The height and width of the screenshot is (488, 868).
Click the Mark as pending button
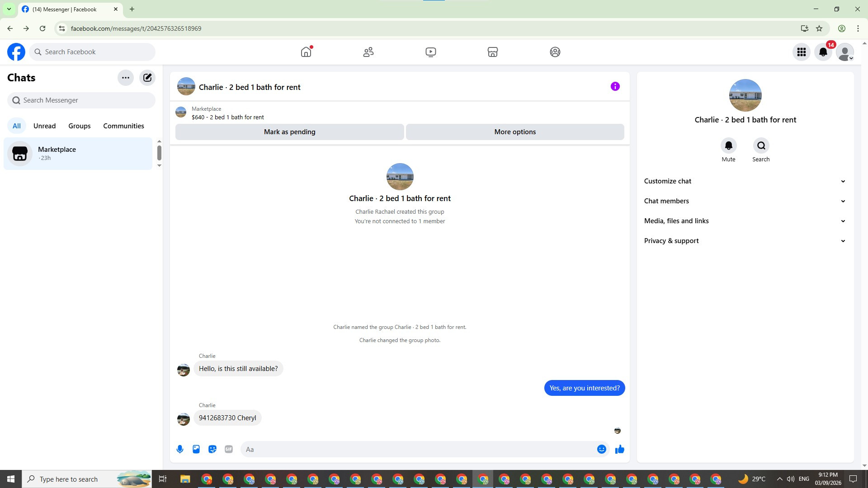click(x=289, y=132)
